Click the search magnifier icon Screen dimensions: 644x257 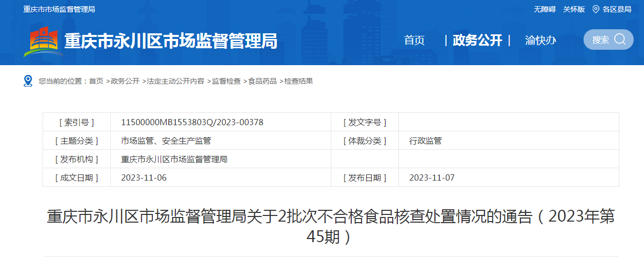pos(620,39)
